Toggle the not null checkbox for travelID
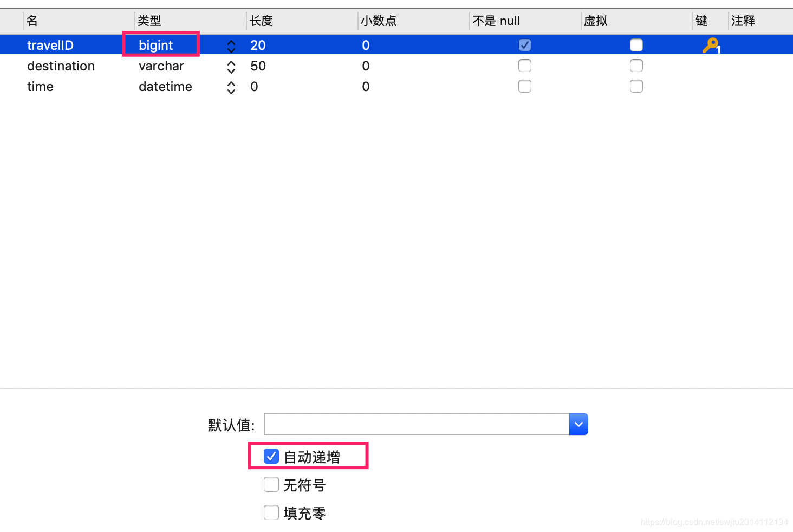The image size is (793, 532). 525,45
